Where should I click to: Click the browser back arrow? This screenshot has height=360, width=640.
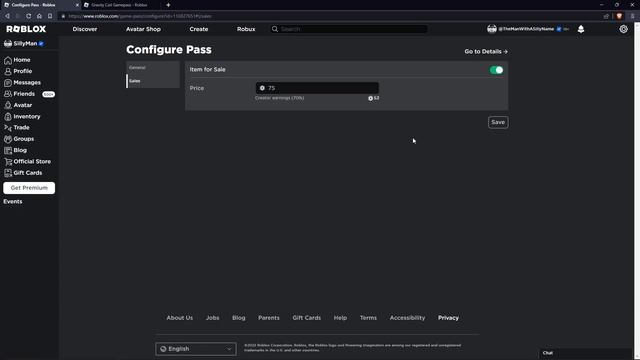[x=7, y=16]
